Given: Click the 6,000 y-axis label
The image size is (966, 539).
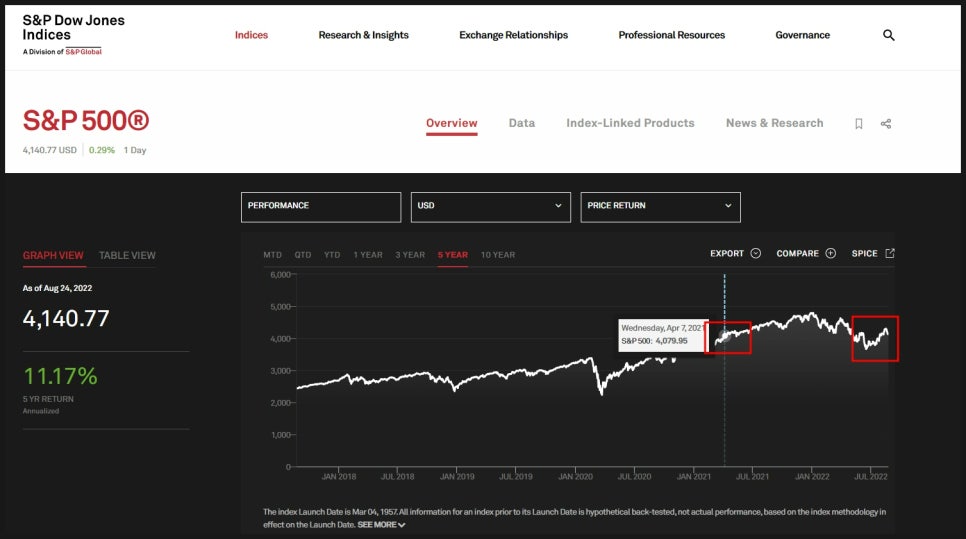Looking at the screenshot, I should click(x=280, y=275).
